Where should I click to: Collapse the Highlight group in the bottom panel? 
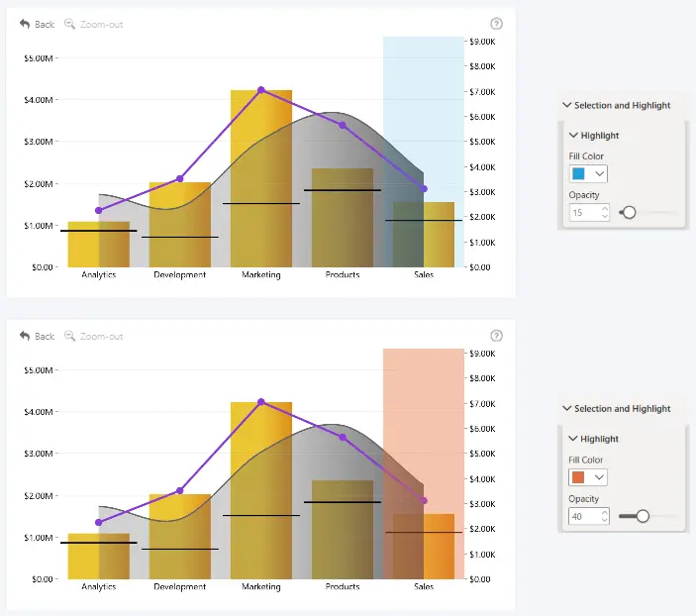(x=573, y=439)
